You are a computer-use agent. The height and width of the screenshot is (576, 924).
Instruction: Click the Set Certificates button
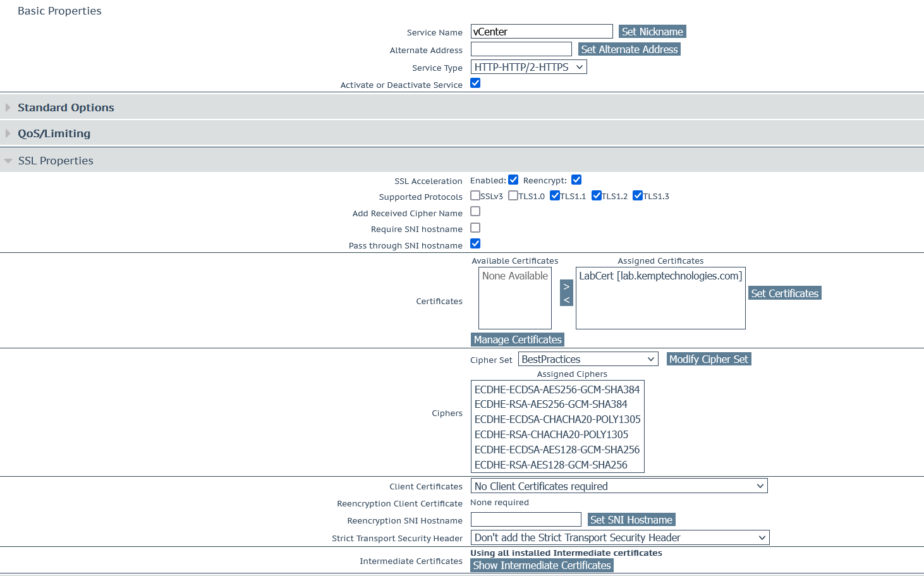coord(785,293)
